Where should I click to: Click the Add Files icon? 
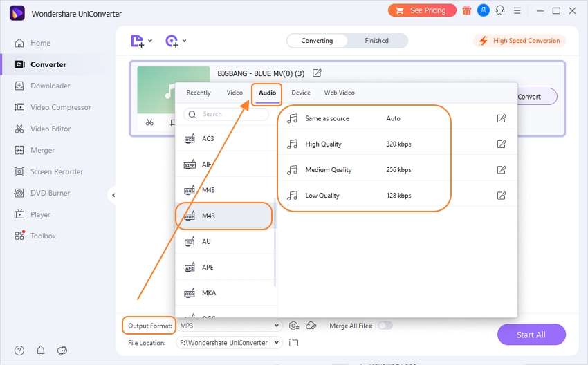click(x=137, y=41)
